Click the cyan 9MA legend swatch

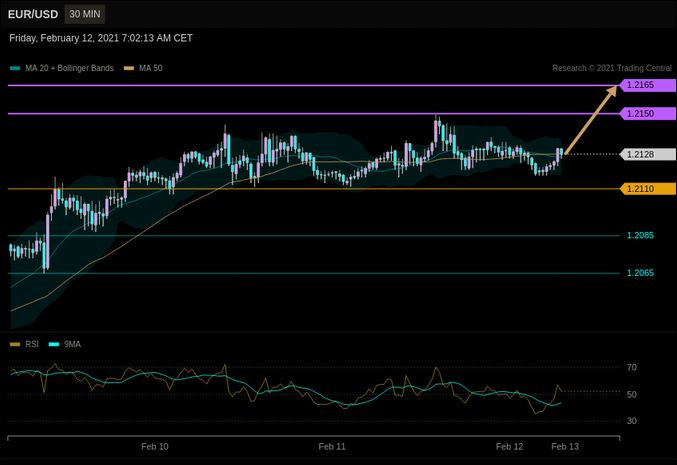pos(54,344)
